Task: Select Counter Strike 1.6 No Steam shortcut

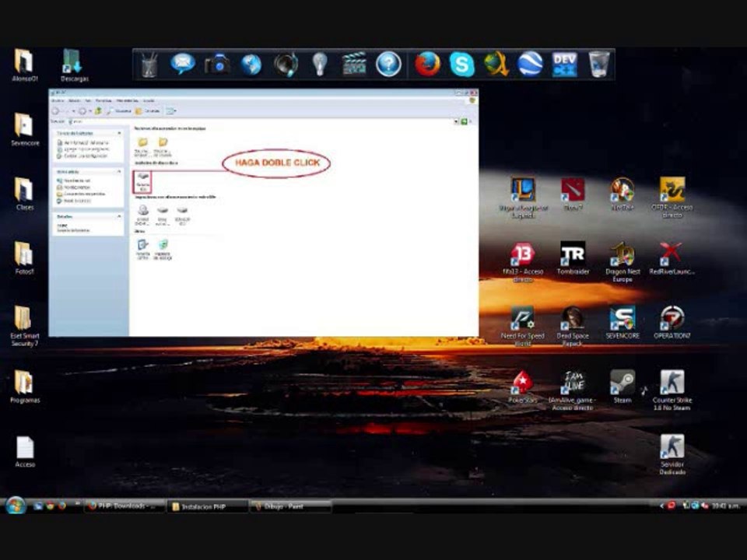Action: pyautogui.click(x=672, y=390)
